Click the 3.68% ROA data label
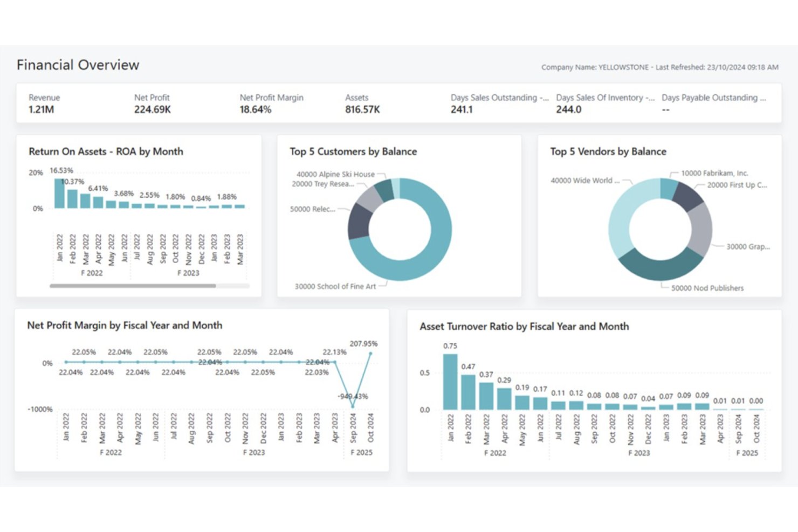 (123, 193)
